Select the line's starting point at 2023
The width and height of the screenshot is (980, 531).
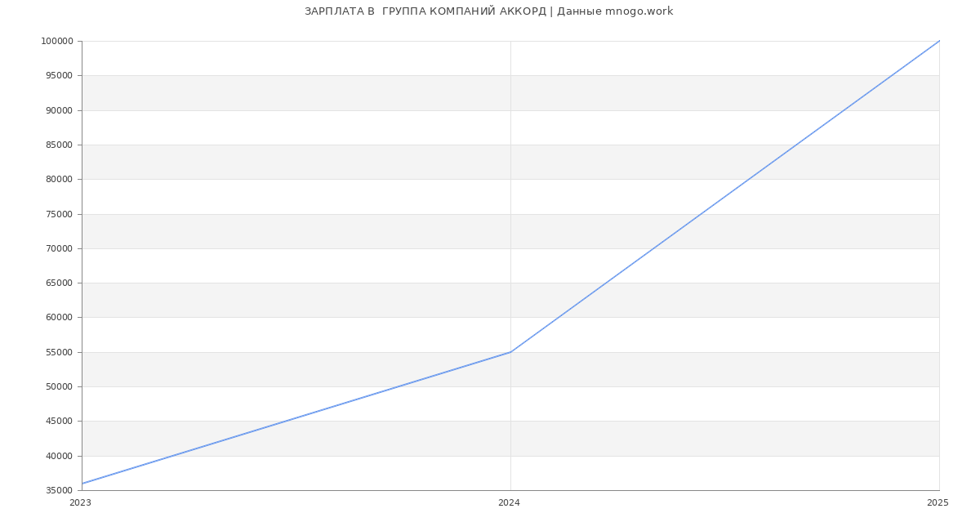click(82, 484)
